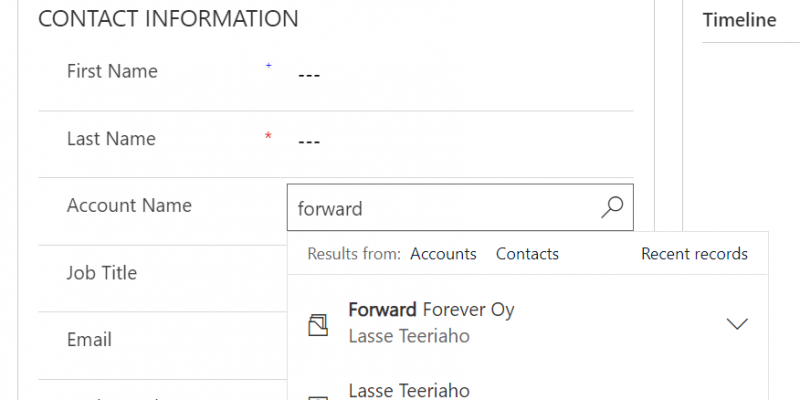Select the Forward Forever Oy result name
Viewport: 800px width, 400px height.
[x=431, y=310]
